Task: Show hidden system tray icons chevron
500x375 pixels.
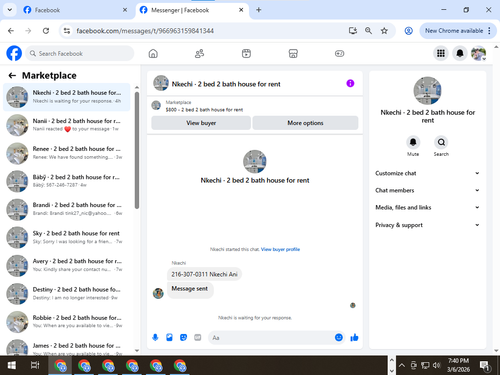Action: [402, 365]
